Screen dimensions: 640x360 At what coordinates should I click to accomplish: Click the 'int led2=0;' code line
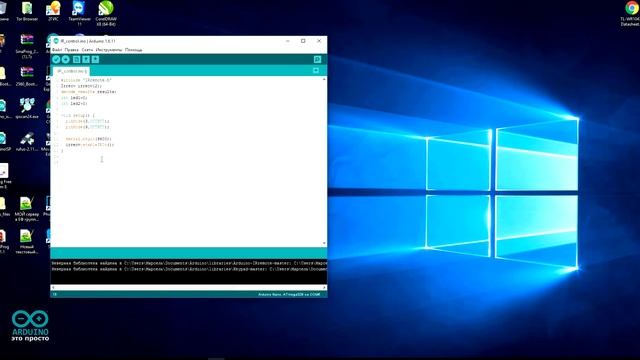[74, 104]
